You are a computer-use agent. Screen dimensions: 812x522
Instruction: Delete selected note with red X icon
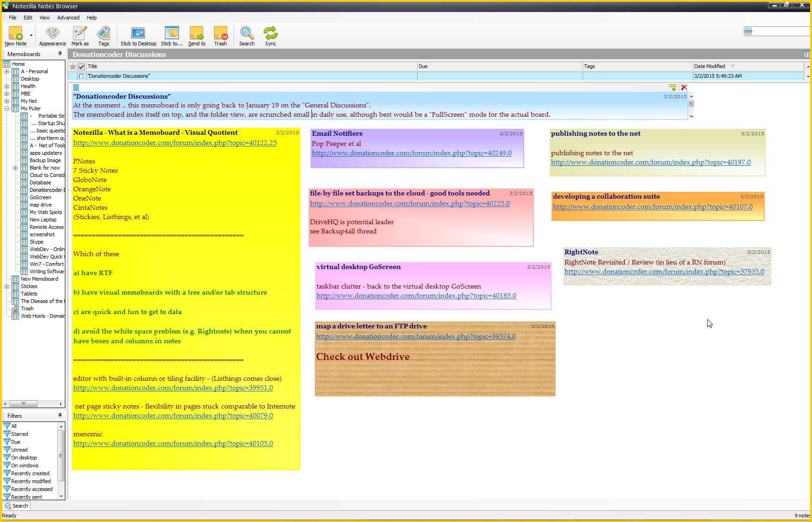(x=684, y=87)
